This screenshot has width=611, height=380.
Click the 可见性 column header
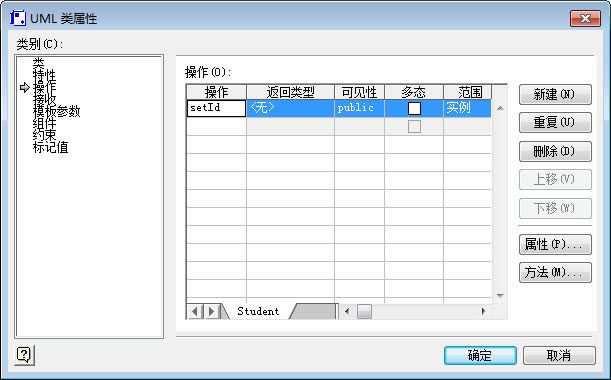point(359,92)
